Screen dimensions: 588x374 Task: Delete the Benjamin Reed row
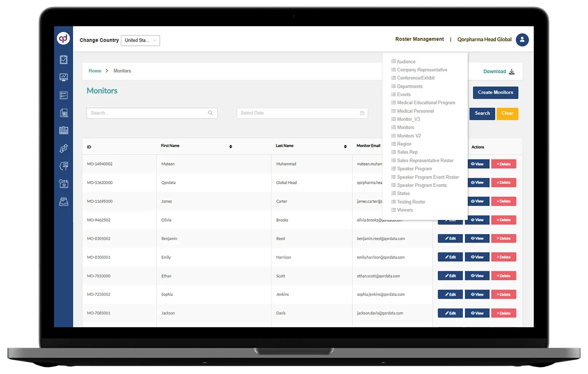pos(503,238)
